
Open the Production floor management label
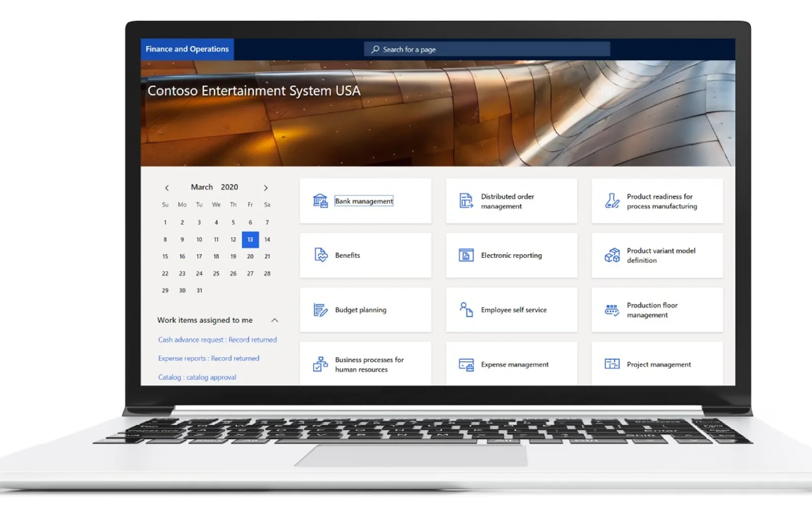(652, 310)
